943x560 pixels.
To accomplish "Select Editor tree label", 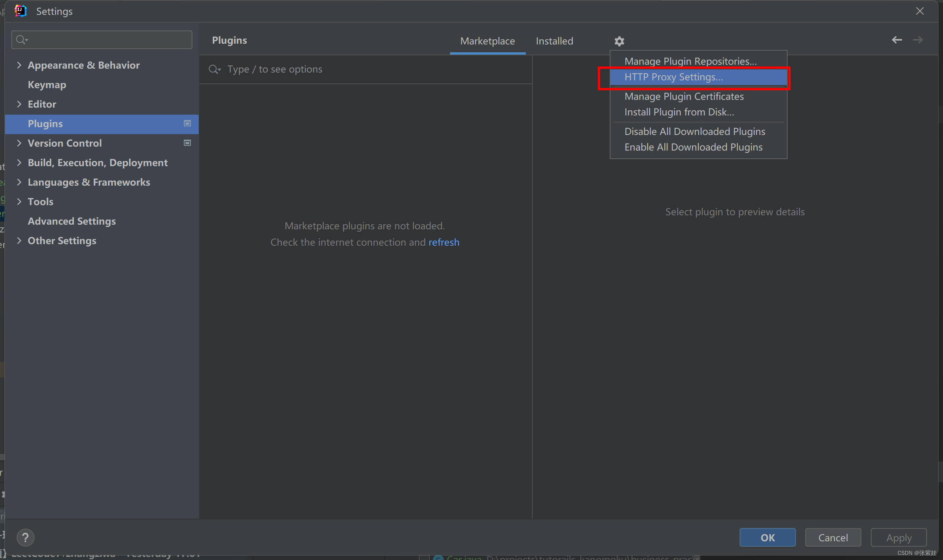I will (x=42, y=104).
